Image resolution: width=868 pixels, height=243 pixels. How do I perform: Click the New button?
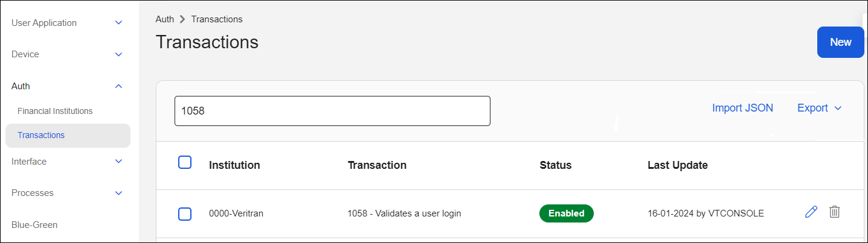[x=840, y=42]
